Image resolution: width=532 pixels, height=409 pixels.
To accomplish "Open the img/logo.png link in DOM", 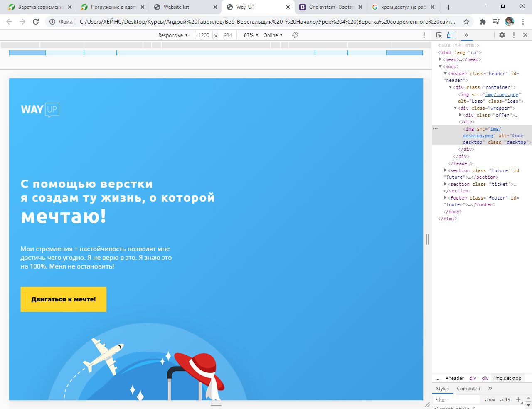I will coord(502,94).
